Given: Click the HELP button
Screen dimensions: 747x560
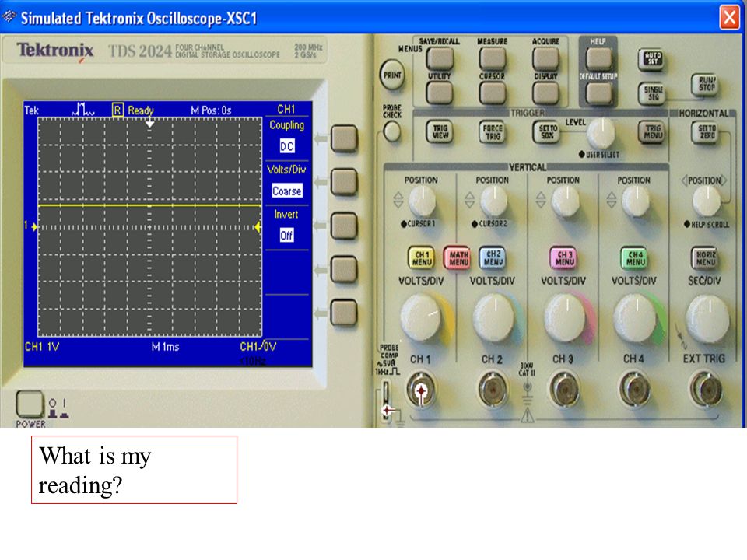Looking at the screenshot, I should (x=599, y=58).
